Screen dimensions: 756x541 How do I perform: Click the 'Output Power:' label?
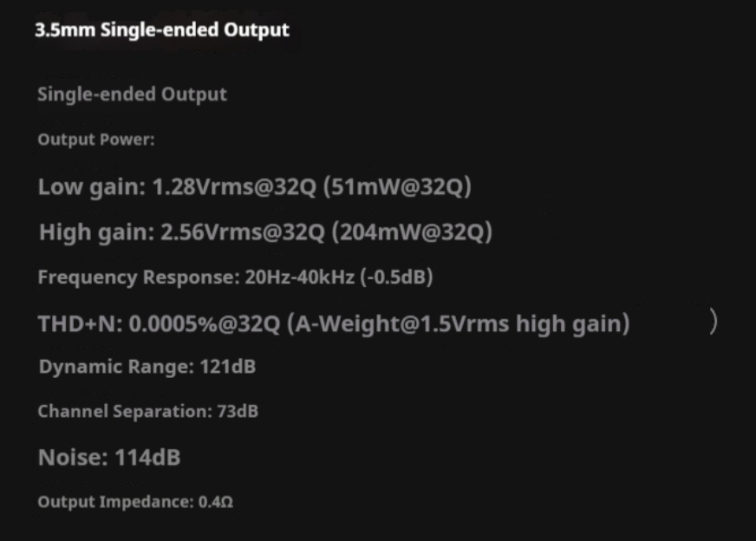point(95,140)
